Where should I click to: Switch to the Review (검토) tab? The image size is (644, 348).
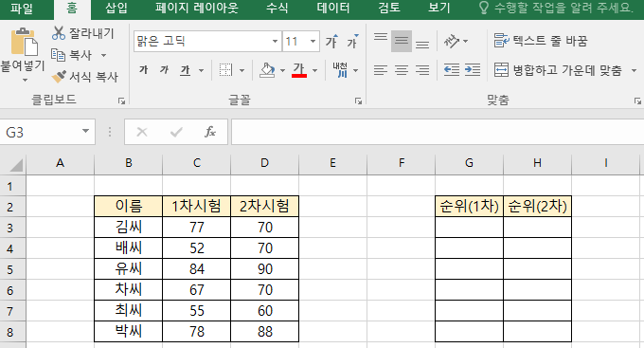click(389, 9)
